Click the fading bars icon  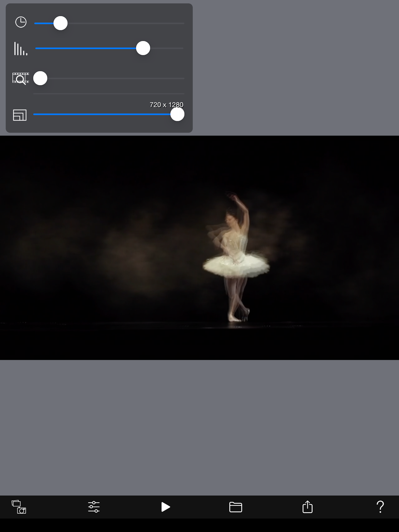point(20,48)
